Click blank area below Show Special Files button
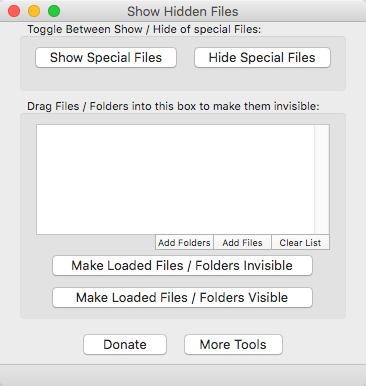This screenshot has height=386, width=366. (106, 79)
